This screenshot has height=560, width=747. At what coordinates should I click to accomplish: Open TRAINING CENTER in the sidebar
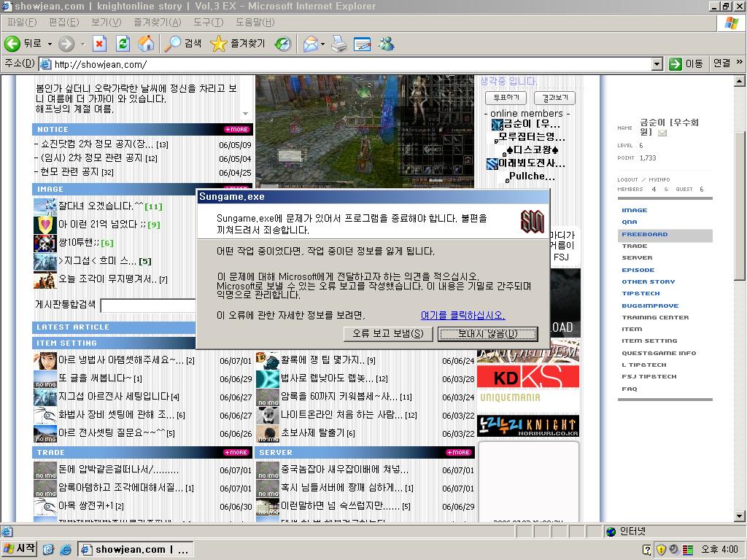655,318
